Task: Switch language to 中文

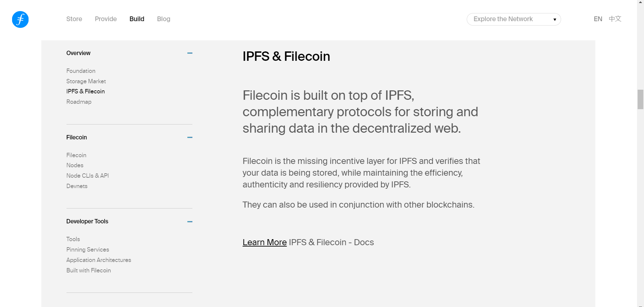Action: 615,19
